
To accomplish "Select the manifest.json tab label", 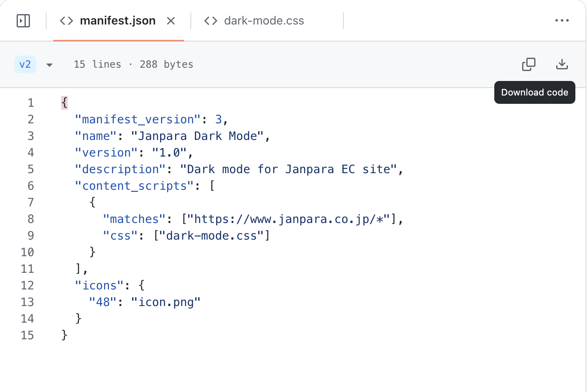I will 118,21.
